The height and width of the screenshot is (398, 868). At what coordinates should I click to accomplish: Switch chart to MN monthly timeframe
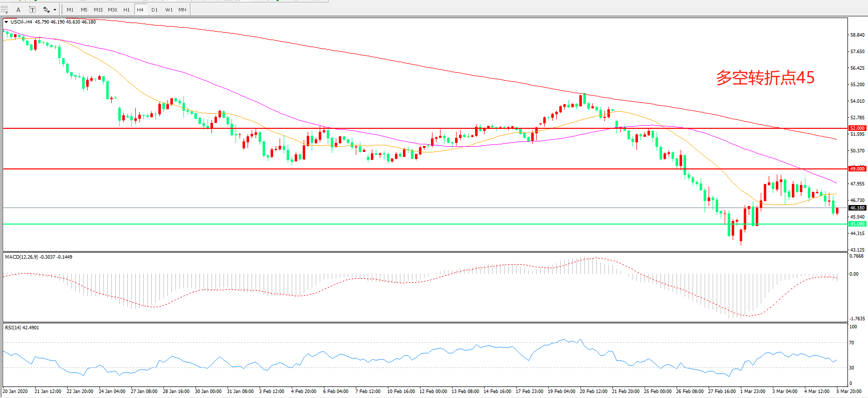pyautogui.click(x=182, y=10)
